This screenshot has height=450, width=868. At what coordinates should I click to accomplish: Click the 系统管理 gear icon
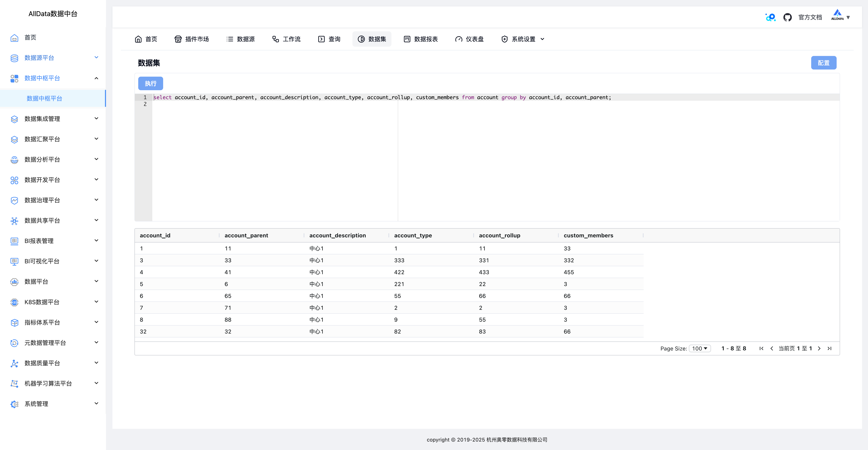(14, 404)
